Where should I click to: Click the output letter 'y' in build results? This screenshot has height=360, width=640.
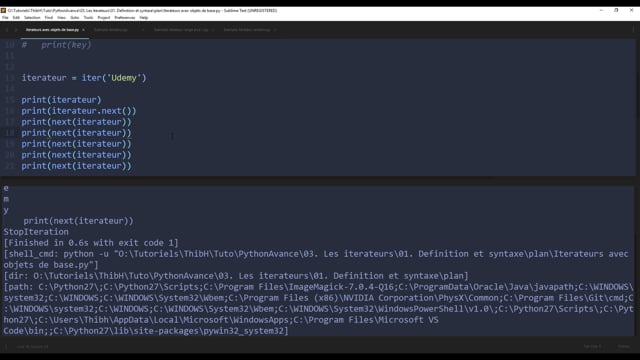(x=6, y=210)
